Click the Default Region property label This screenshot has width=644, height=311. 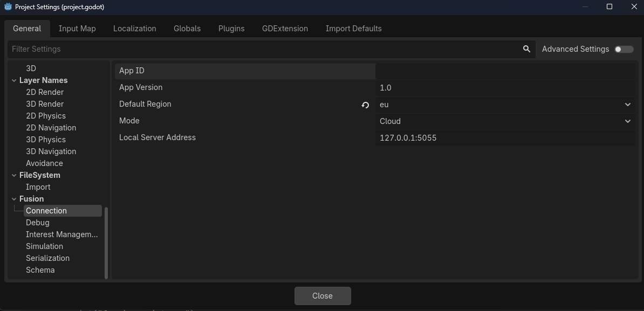click(x=146, y=104)
